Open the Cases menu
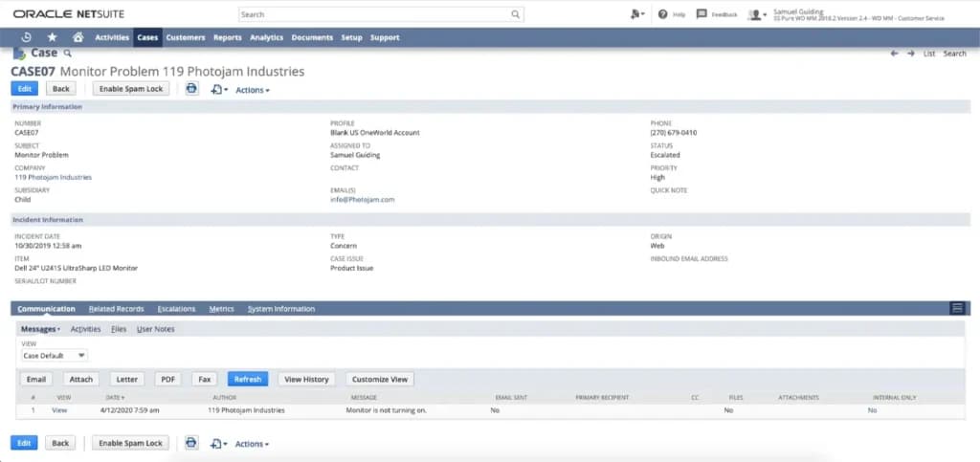 147,37
